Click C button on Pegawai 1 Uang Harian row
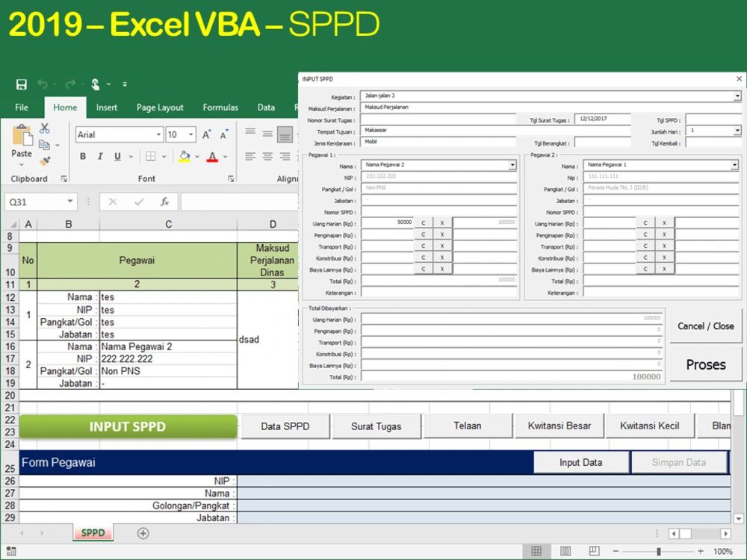Image resolution: width=747 pixels, height=560 pixels. pyautogui.click(x=423, y=223)
